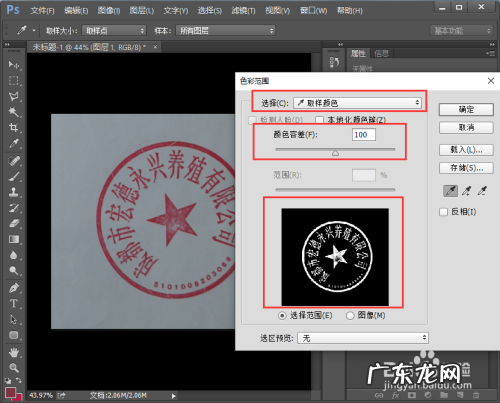Select the Path Selection tool
The width and height of the screenshot is (500, 403).
tap(14, 319)
